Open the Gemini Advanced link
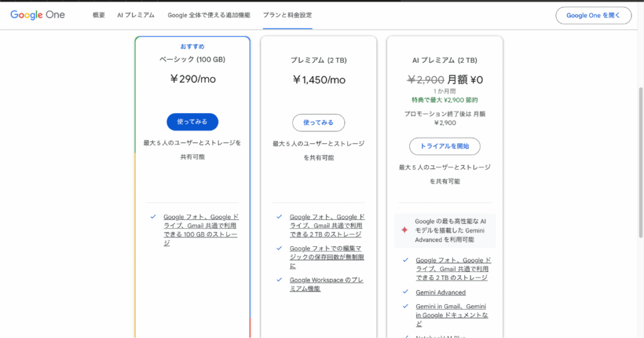Image resolution: width=644 pixels, height=338 pixels. tap(441, 293)
